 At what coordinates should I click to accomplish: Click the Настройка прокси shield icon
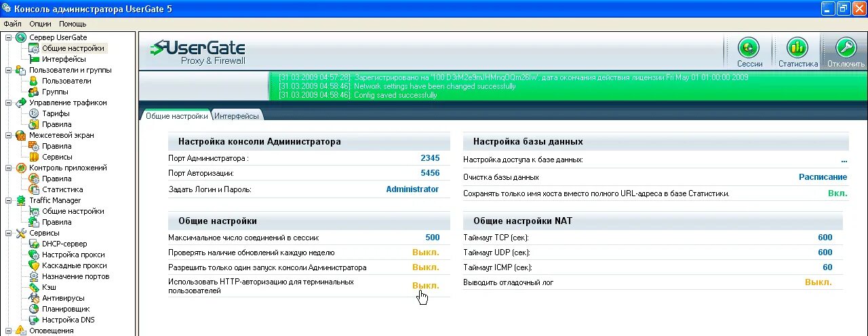(34, 255)
